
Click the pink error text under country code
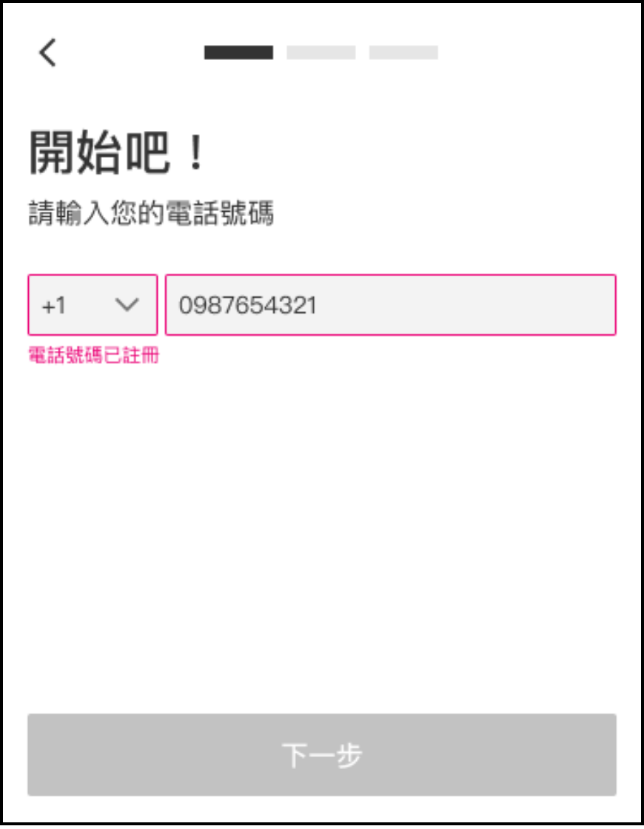click(x=93, y=355)
